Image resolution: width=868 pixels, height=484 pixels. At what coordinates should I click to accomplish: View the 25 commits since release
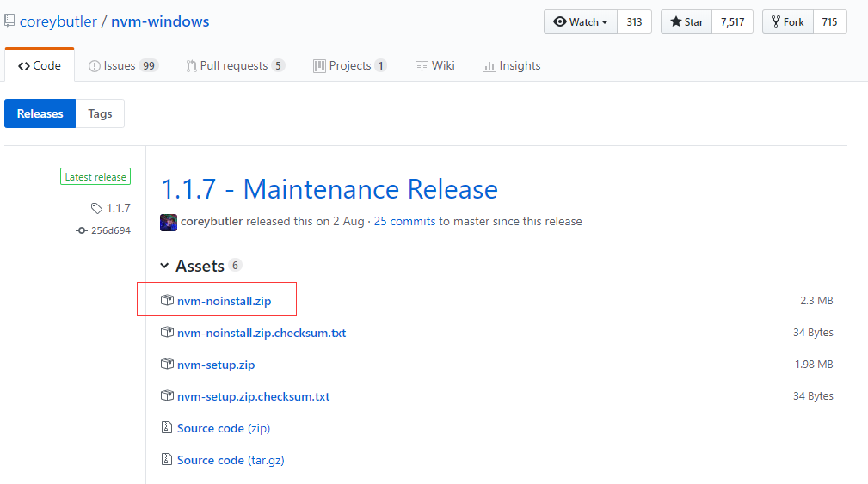tap(404, 221)
